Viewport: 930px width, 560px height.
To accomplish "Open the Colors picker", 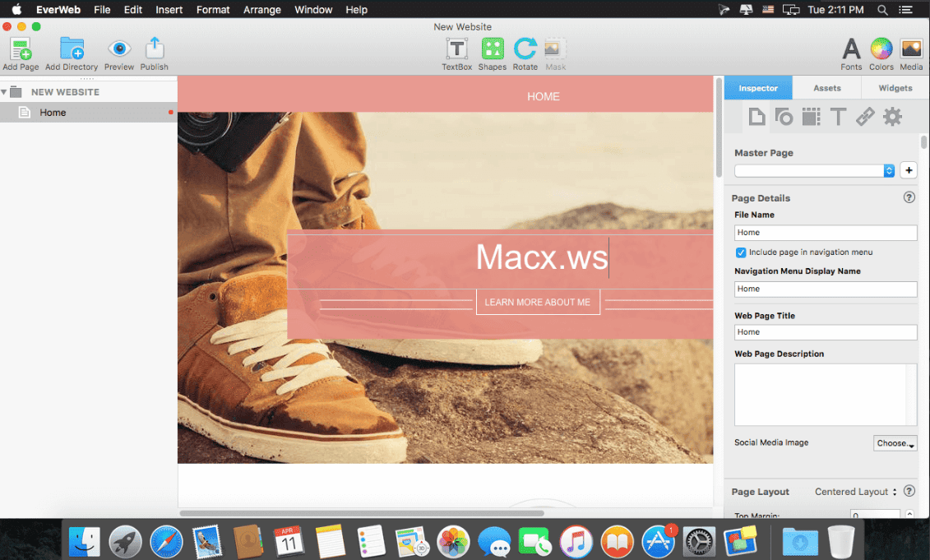I will click(881, 49).
